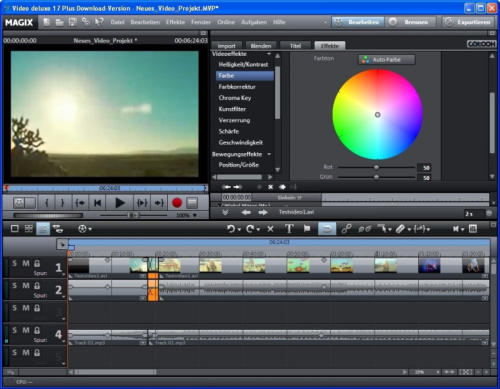This screenshot has width=500, height=389.
Task: Select Position/Größe effect
Action: coord(238,165)
